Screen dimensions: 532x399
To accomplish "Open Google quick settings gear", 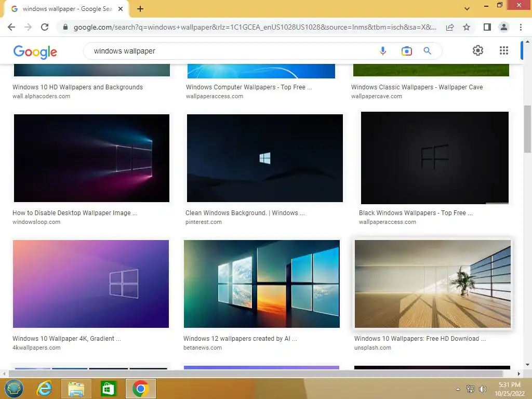I will click(478, 50).
